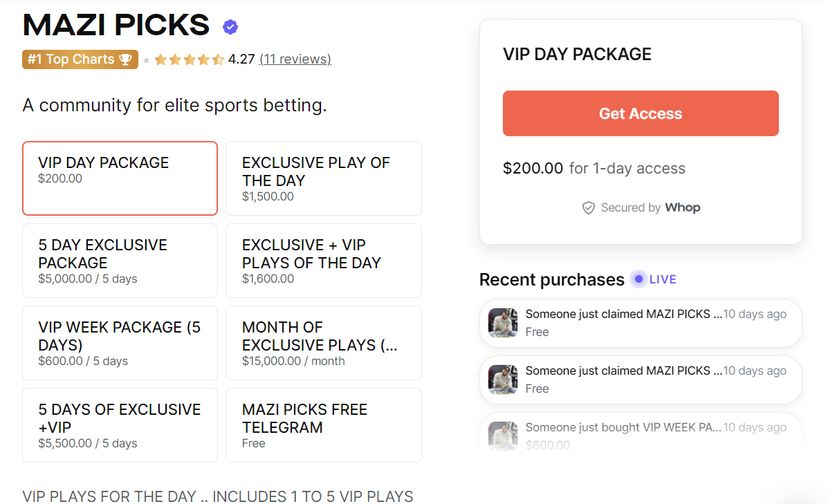
Task: Open the Whop link in secured notice
Action: [x=683, y=208]
